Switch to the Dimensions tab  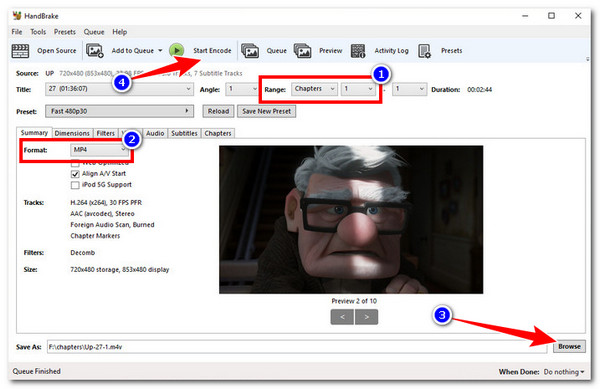(72, 133)
